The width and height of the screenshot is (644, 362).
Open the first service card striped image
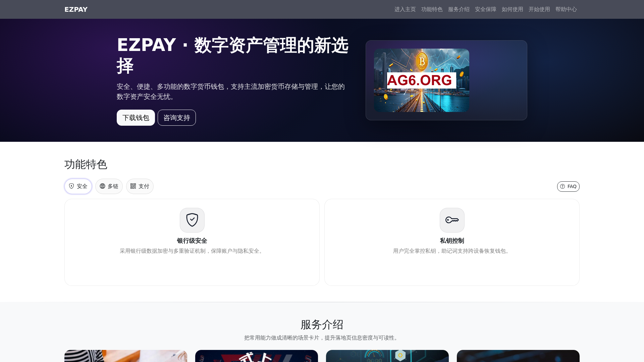coord(126,356)
